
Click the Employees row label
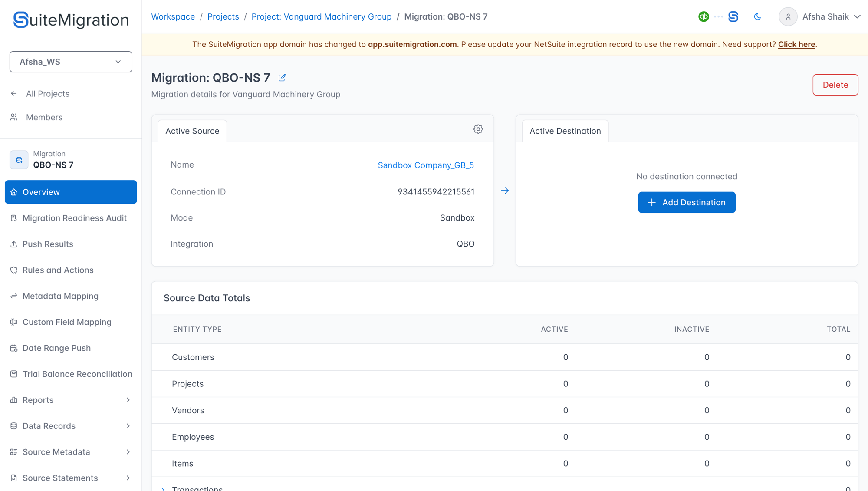(193, 437)
